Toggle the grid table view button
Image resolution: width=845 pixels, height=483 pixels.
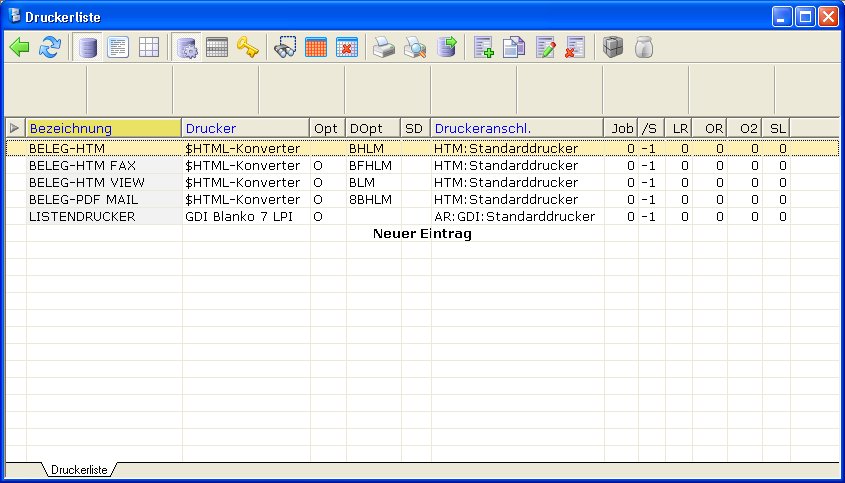click(148, 47)
